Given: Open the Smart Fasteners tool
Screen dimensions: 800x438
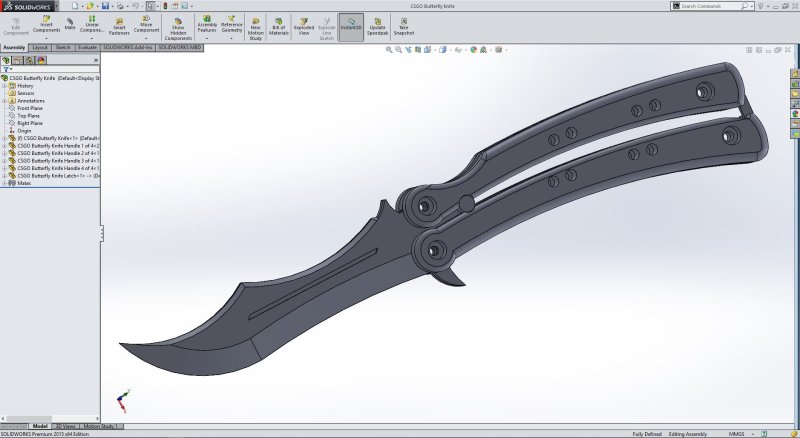Looking at the screenshot, I should (119, 26).
